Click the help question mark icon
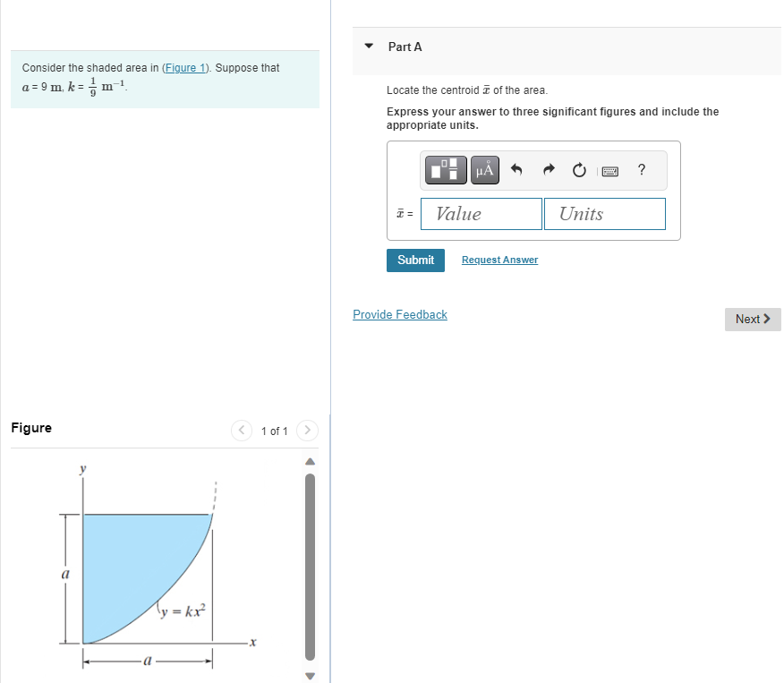The height and width of the screenshot is (683, 784). click(x=641, y=169)
